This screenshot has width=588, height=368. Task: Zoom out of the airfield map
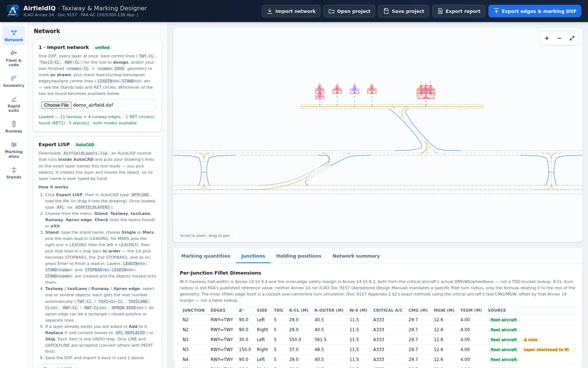(559, 38)
